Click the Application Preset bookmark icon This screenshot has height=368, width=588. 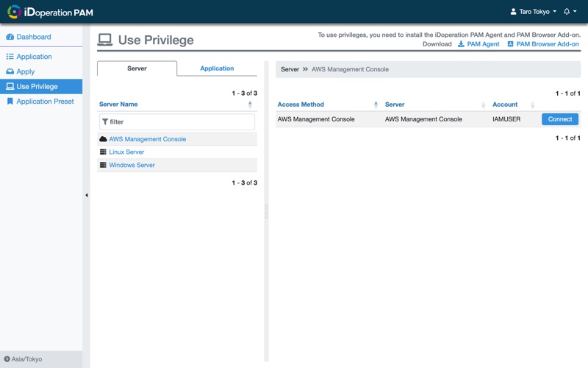tap(10, 102)
